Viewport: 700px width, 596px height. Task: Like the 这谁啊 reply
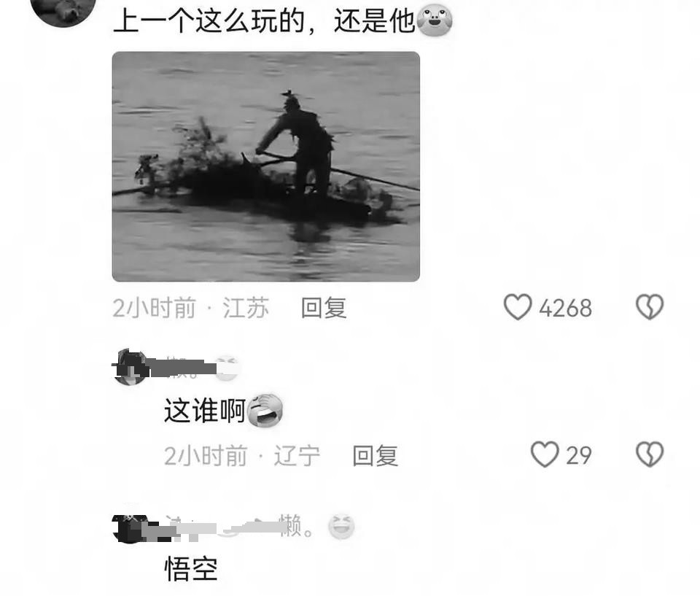tap(545, 454)
